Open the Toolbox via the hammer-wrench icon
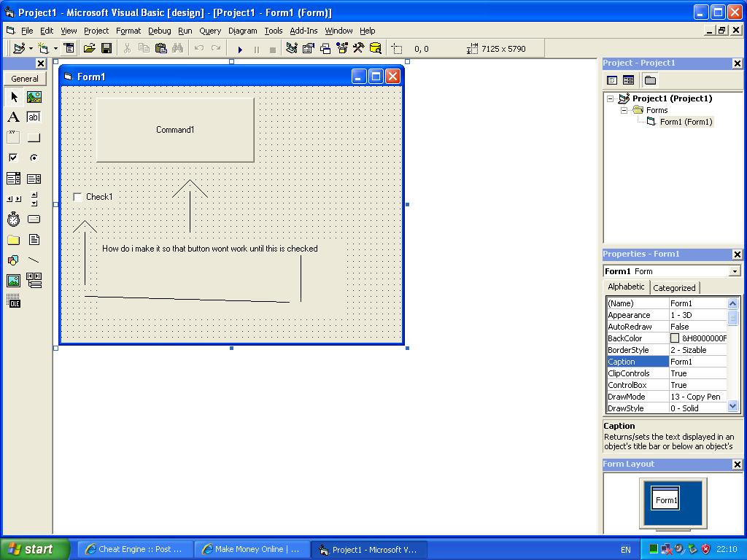 click(x=358, y=49)
